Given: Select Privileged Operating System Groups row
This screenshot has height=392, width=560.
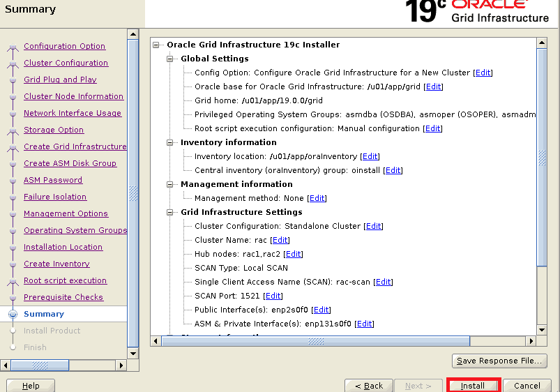Looking at the screenshot, I should [x=365, y=114].
